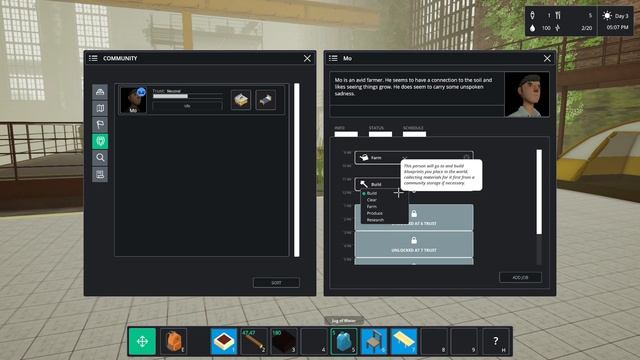Open the bottom sidebar tab below the magnifier
The image size is (640, 360).
pos(100,174)
